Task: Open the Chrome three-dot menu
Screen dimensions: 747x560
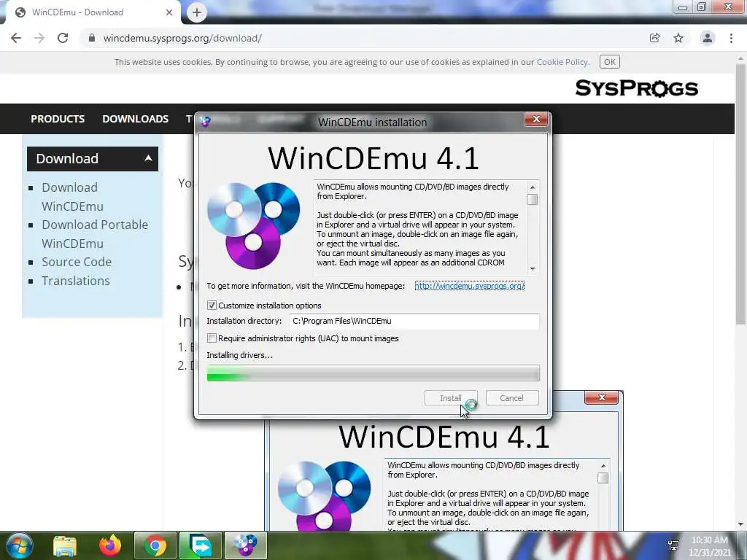Action: [x=731, y=38]
